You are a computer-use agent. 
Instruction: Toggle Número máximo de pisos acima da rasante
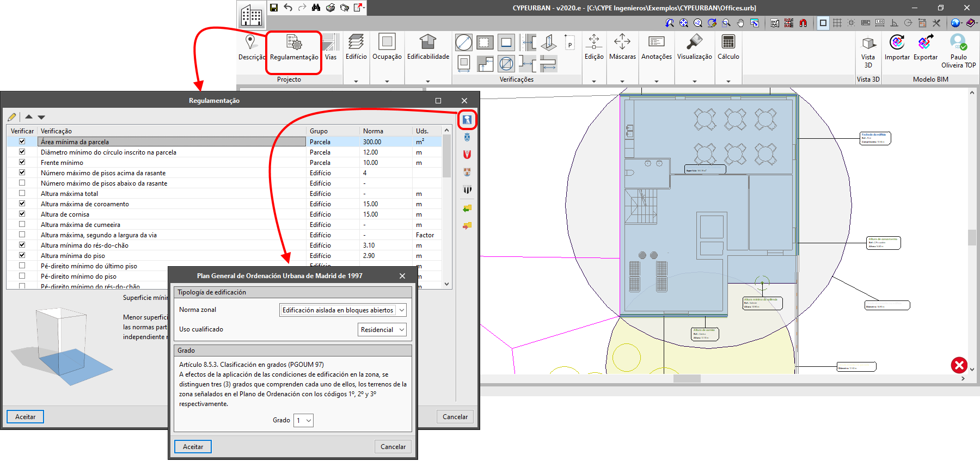point(22,173)
